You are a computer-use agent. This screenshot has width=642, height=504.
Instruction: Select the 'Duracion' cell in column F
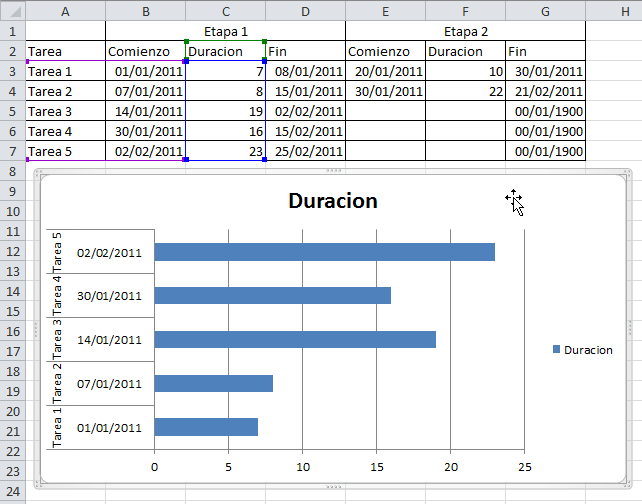pyautogui.click(x=466, y=51)
